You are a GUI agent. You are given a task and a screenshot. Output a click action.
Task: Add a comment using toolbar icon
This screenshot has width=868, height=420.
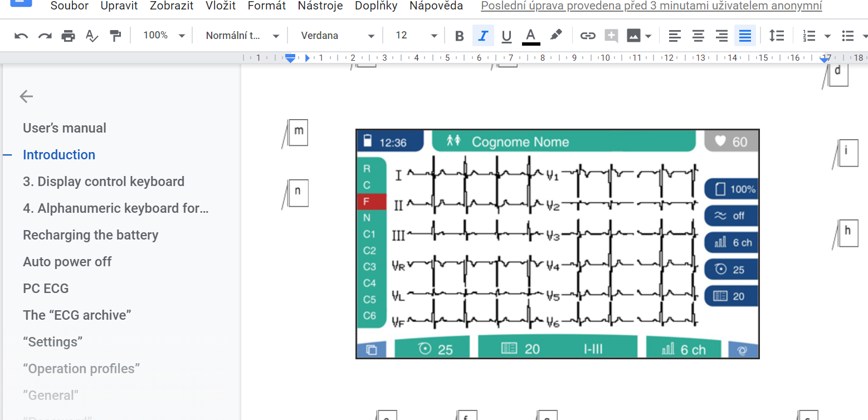611,36
